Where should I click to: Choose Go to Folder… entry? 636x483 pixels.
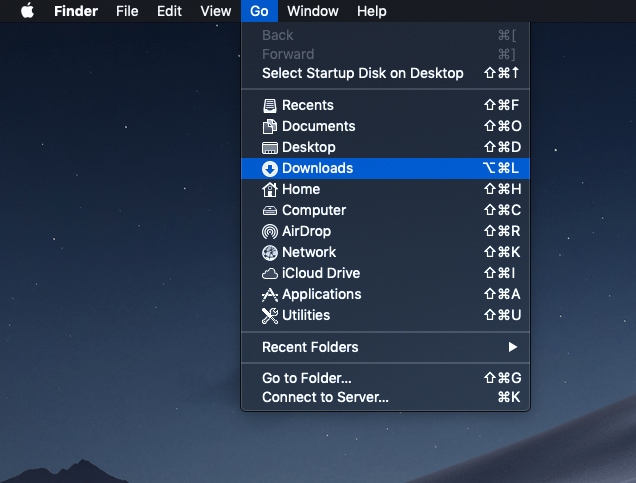385,378
